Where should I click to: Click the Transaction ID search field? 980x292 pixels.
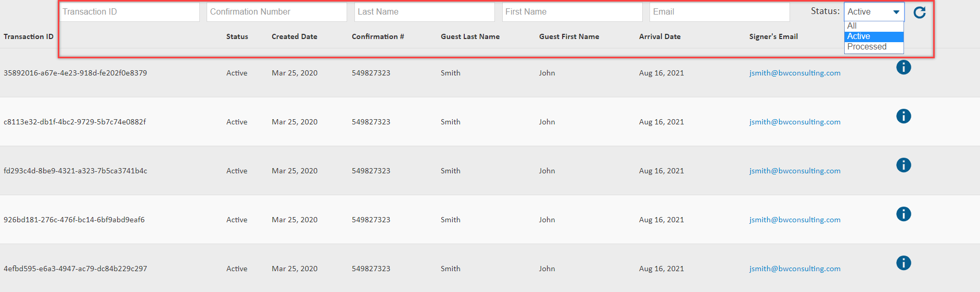pyautogui.click(x=130, y=12)
